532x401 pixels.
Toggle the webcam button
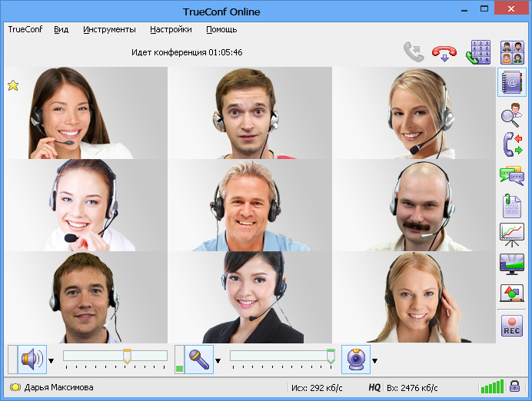[x=356, y=360]
